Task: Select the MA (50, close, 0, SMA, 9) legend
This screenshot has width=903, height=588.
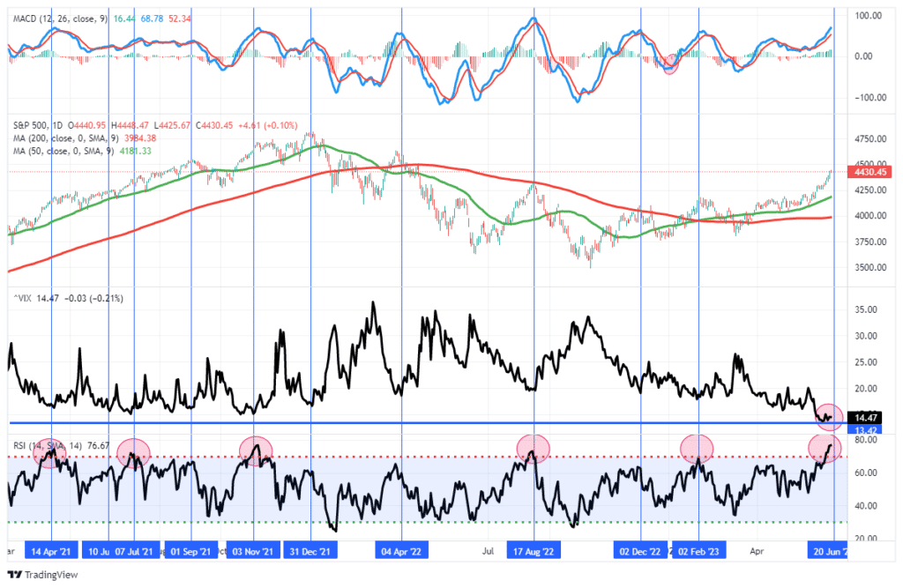Action: click(x=63, y=151)
